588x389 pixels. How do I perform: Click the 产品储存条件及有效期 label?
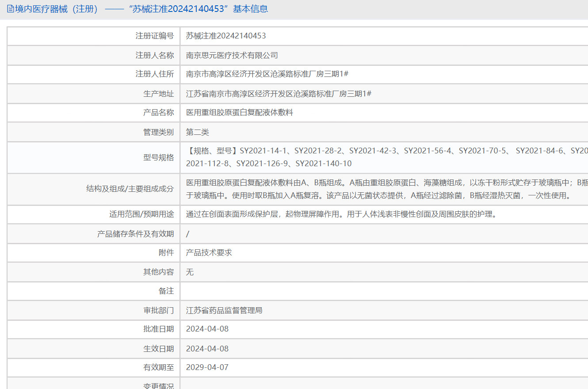tap(136, 234)
